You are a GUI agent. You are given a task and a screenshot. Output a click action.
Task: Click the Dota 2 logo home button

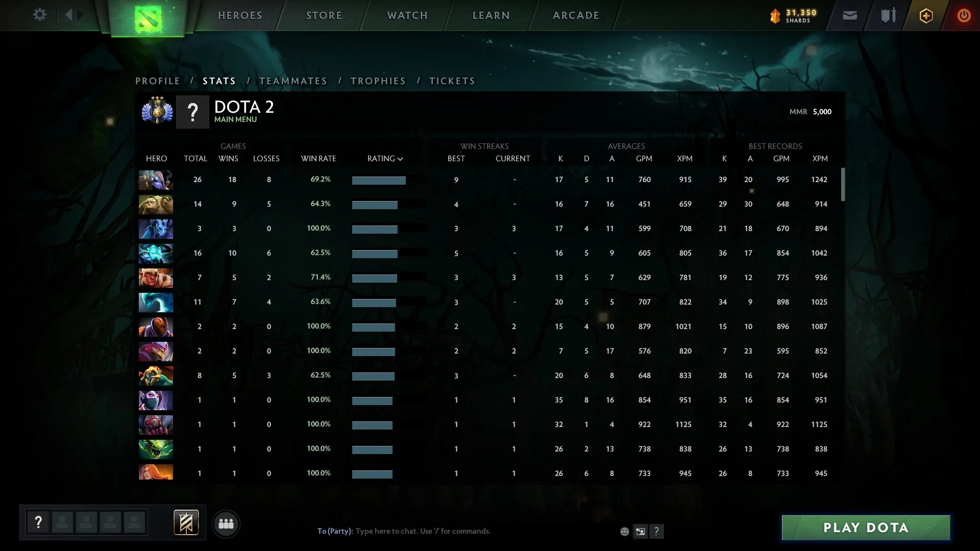[148, 18]
